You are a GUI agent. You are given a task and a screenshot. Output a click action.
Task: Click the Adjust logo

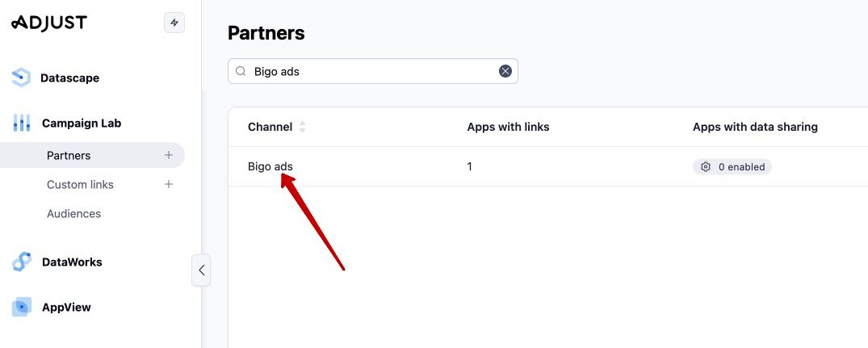pyautogui.click(x=49, y=23)
